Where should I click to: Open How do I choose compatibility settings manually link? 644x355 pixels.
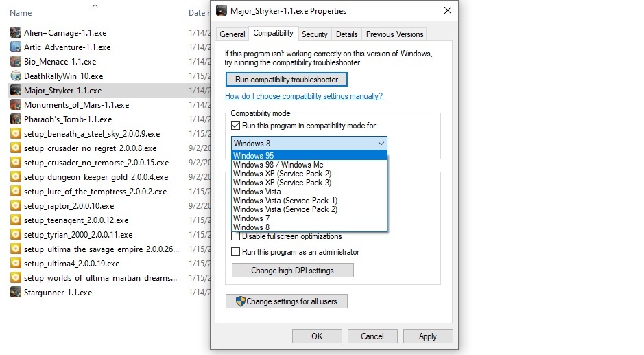point(304,96)
